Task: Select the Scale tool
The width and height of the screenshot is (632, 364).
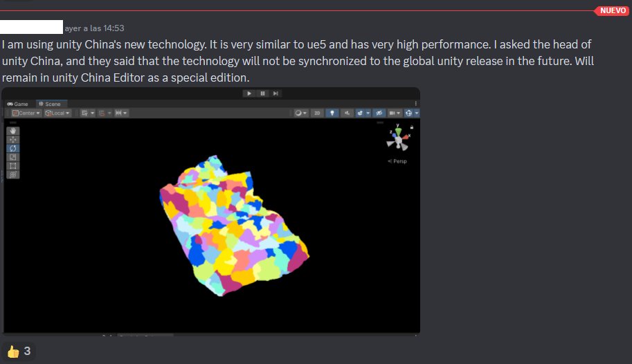Action: [x=13, y=157]
